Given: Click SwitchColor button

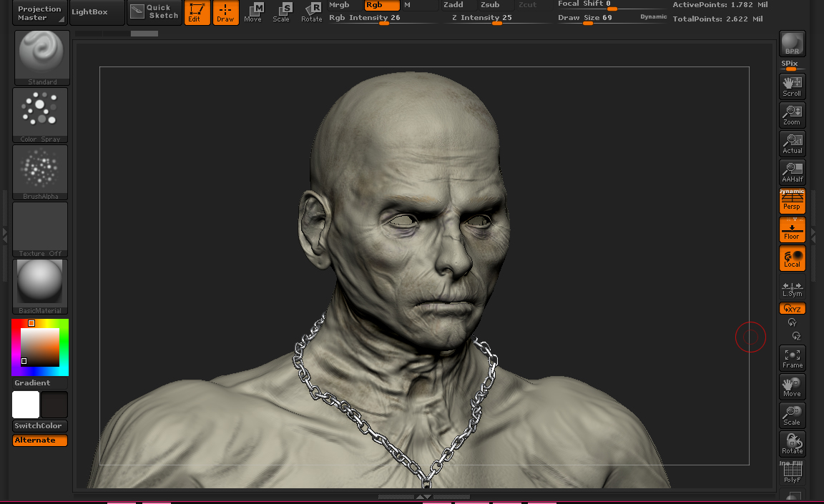Looking at the screenshot, I should click(40, 426).
